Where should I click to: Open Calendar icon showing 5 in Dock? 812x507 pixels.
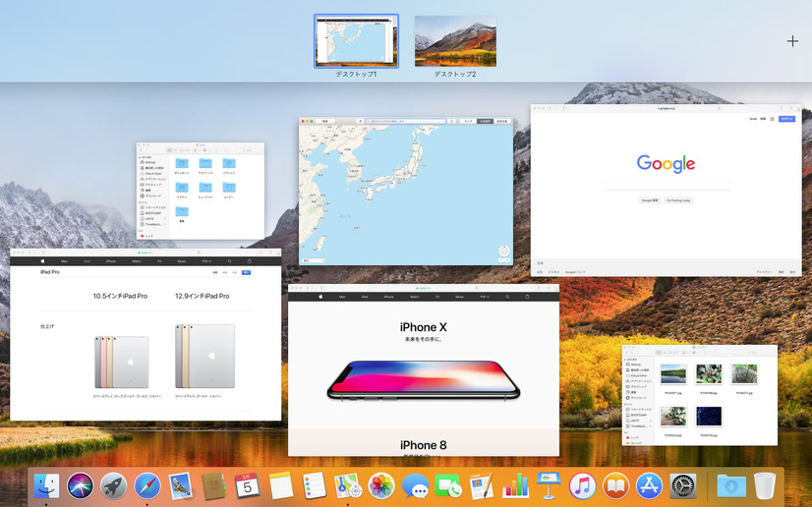247,485
